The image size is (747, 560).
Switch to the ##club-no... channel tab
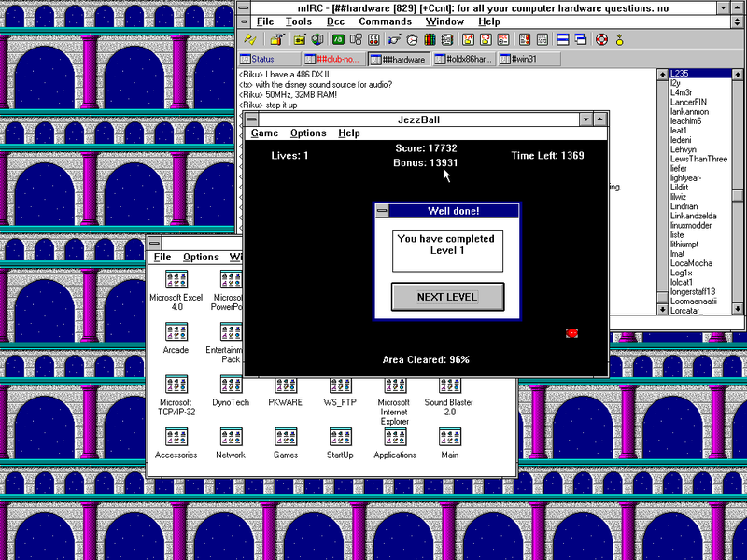tap(334, 59)
